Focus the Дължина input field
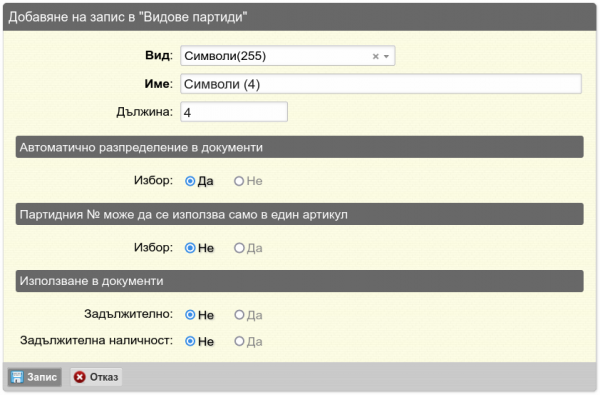This screenshot has width=600, height=395. pyautogui.click(x=234, y=112)
